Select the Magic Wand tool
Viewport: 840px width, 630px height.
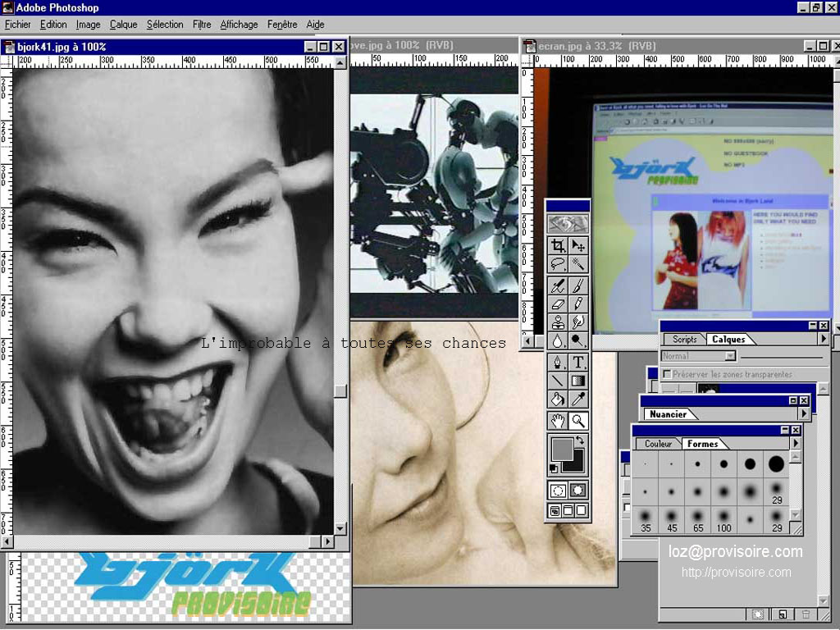click(578, 263)
